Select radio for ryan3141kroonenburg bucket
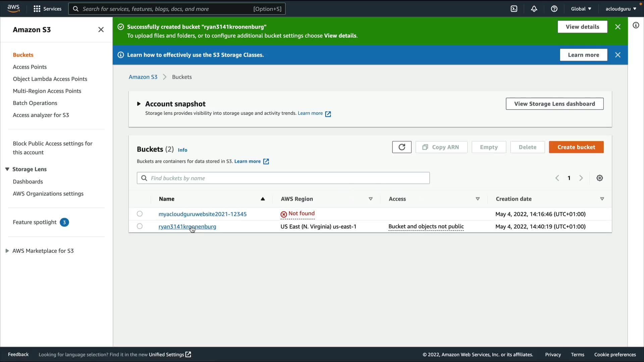Viewport: 644px width, 362px height. [140, 226]
